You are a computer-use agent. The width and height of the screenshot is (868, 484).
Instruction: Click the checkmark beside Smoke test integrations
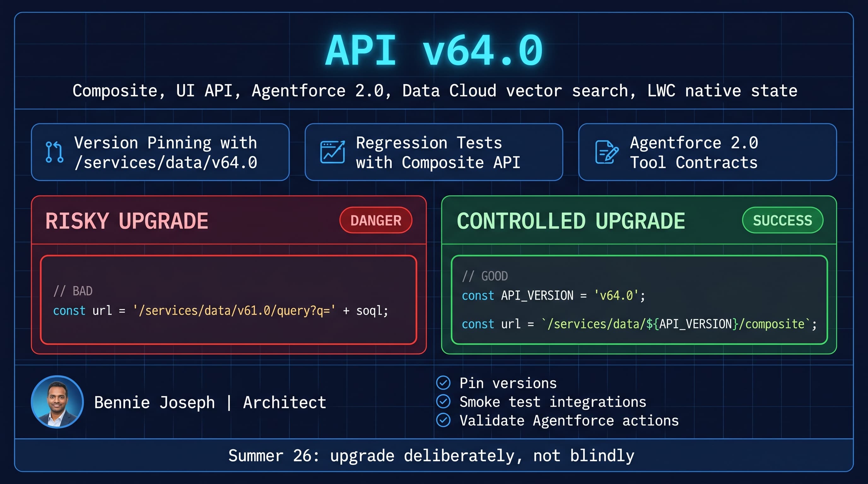(x=443, y=401)
